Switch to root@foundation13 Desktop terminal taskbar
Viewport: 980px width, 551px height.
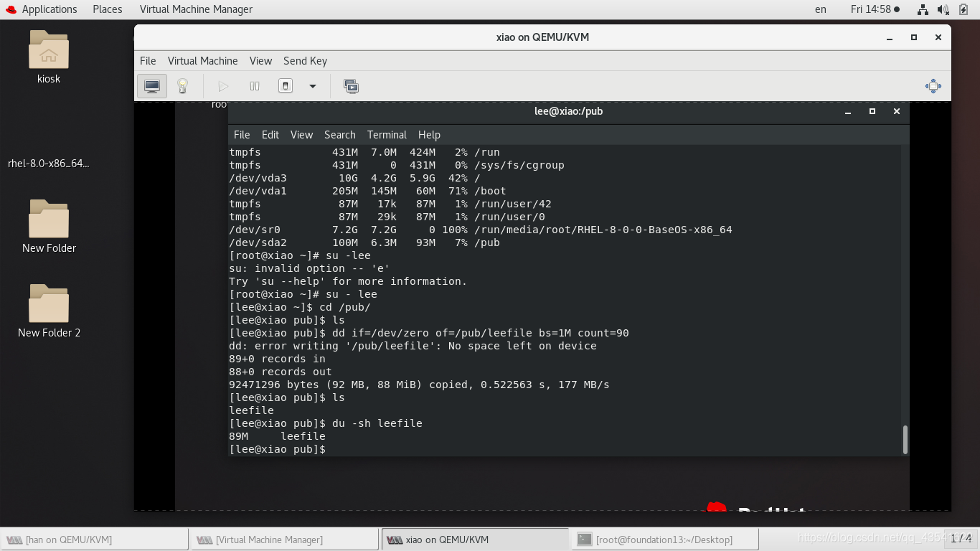click(x=666, y=540)
